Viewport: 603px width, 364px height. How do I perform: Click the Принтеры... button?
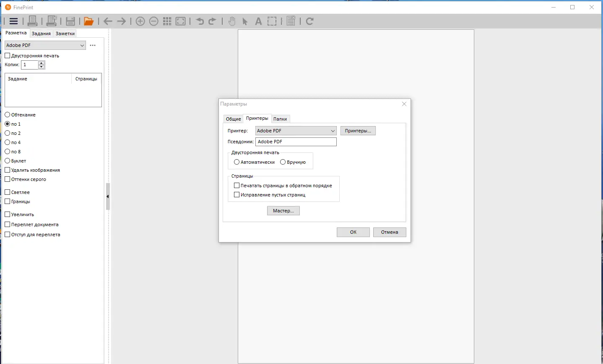358,131
